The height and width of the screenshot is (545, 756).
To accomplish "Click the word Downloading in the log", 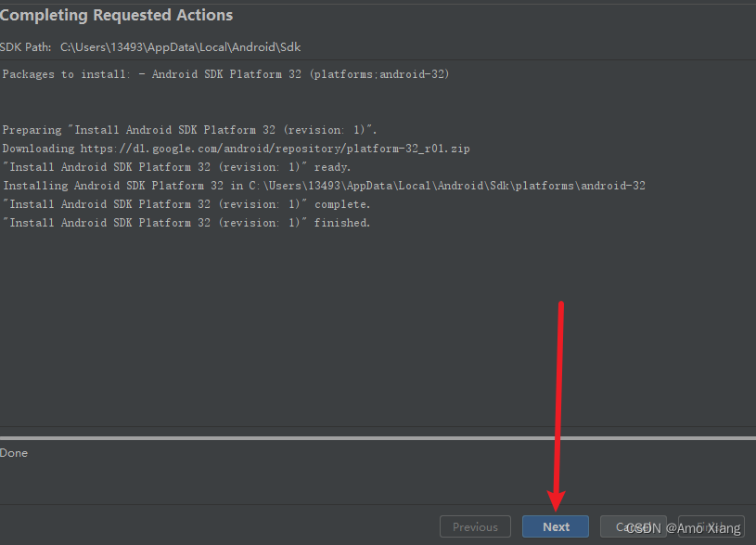I will pos(38,149).
